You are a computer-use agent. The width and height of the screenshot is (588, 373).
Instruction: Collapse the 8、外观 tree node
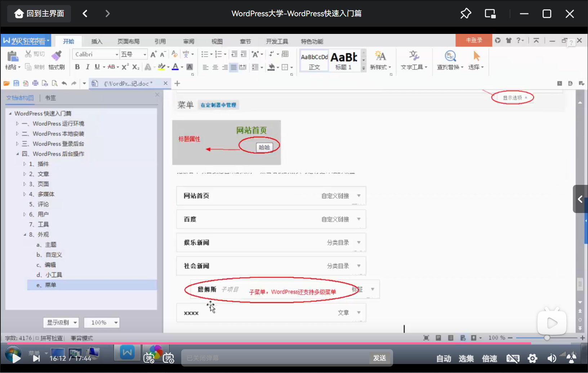pos(24,235)
